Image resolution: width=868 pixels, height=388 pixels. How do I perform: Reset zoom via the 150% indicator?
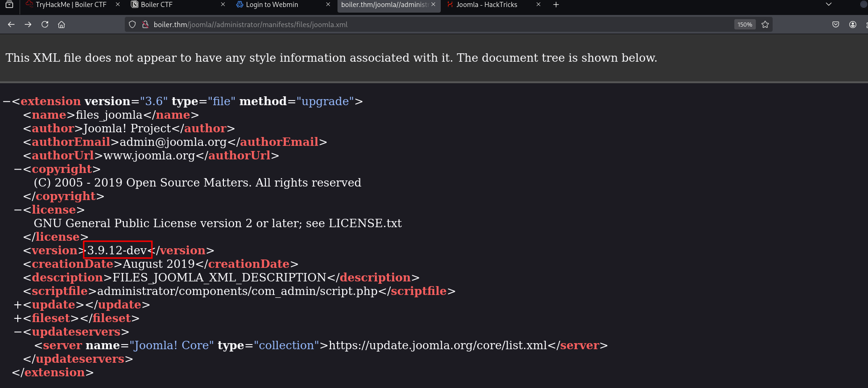(745, 24)
